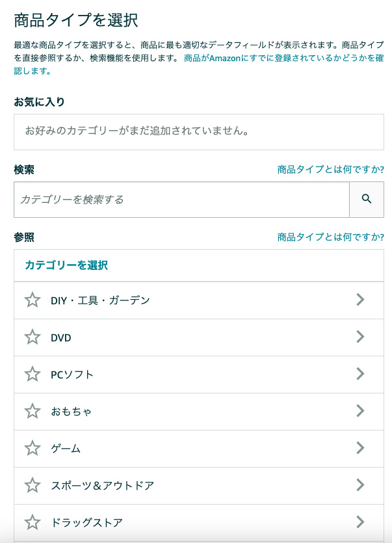392x543 pixels.
Task: Mark スポーツ&アウトドア as favorite star
Action: point(33,485)
